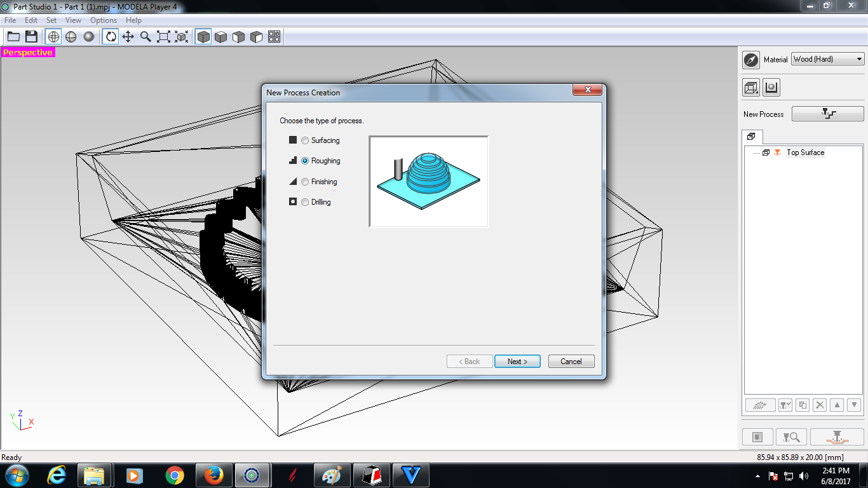Select the Drilling radio button
This screenshot has height=488, width=868.
[x=305, y=202]
